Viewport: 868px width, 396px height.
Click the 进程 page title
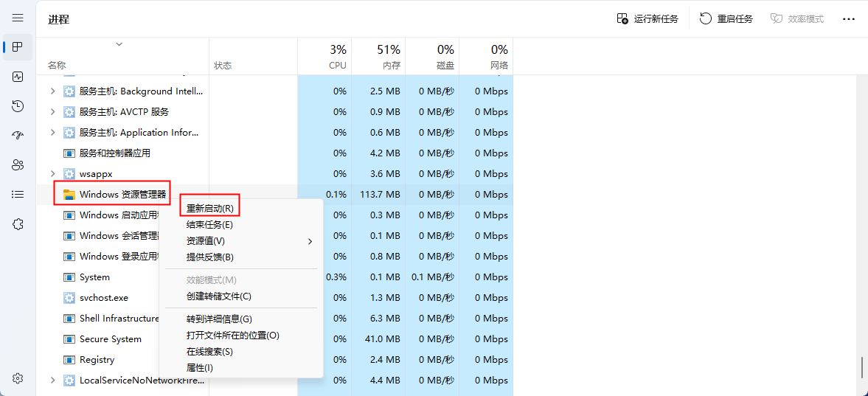coord(59,19)
